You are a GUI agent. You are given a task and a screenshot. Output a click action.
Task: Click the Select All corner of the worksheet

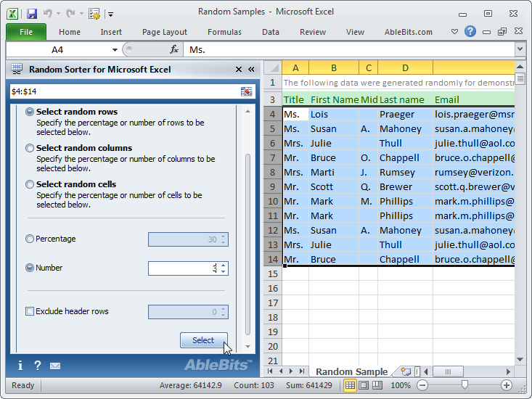[273, 67]
